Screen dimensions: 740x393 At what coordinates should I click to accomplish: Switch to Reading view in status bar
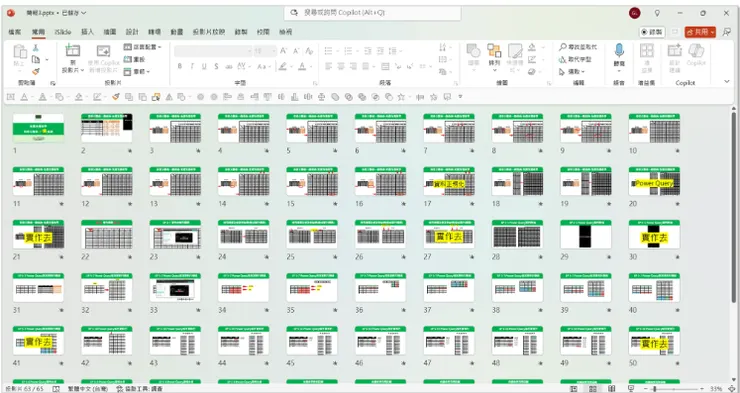612,389
